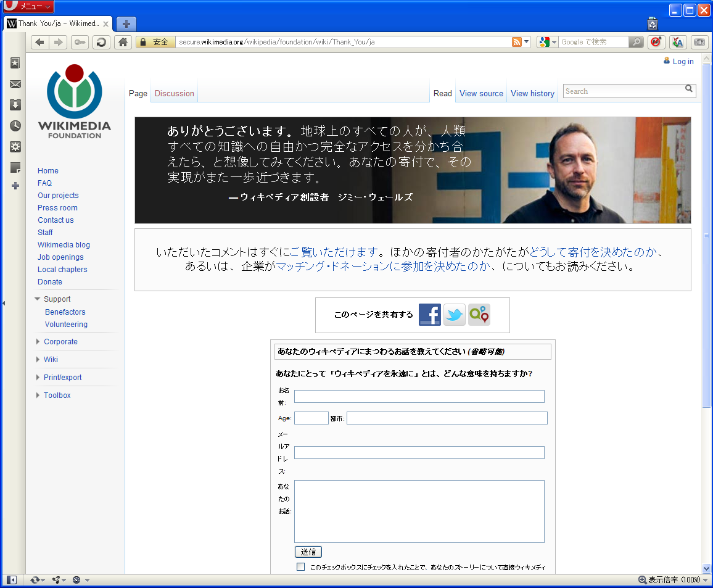Click the red extension icon in toolbar
The image size is (713, 588).
[x=656, y=43]
